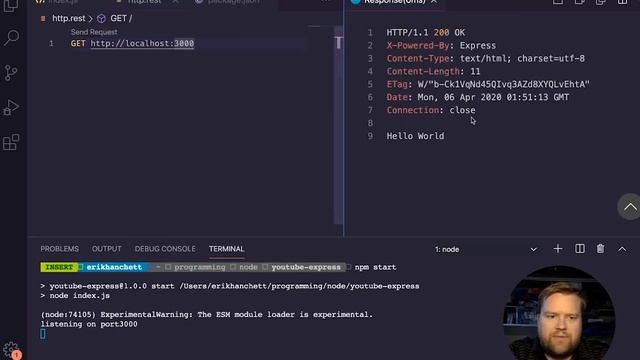Image resolution: width=640 pixels, height=360 pixels.
Task: Open the Run and Debug view
Action: 11,108
